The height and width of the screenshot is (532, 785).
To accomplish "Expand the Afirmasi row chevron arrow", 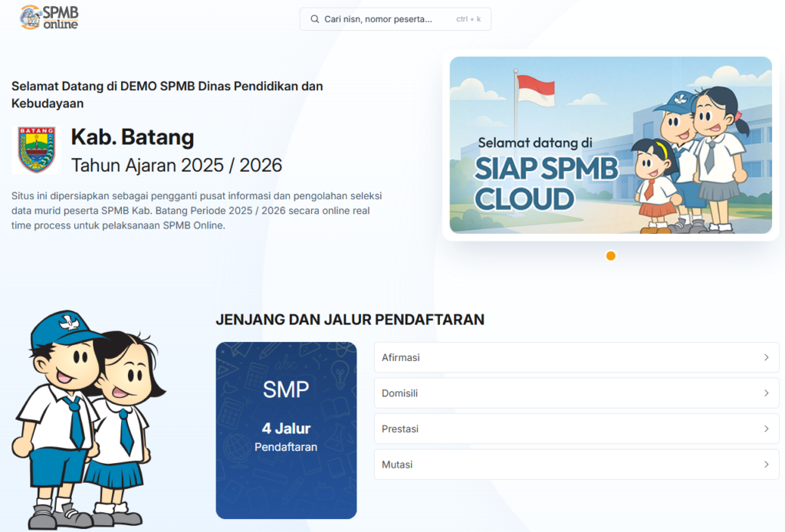I will pos(766,357).
